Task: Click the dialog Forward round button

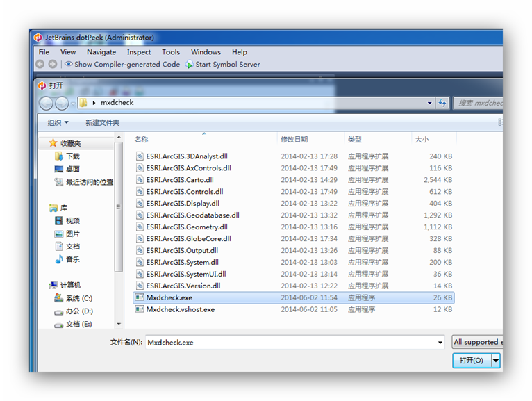Action: point(62,104)
